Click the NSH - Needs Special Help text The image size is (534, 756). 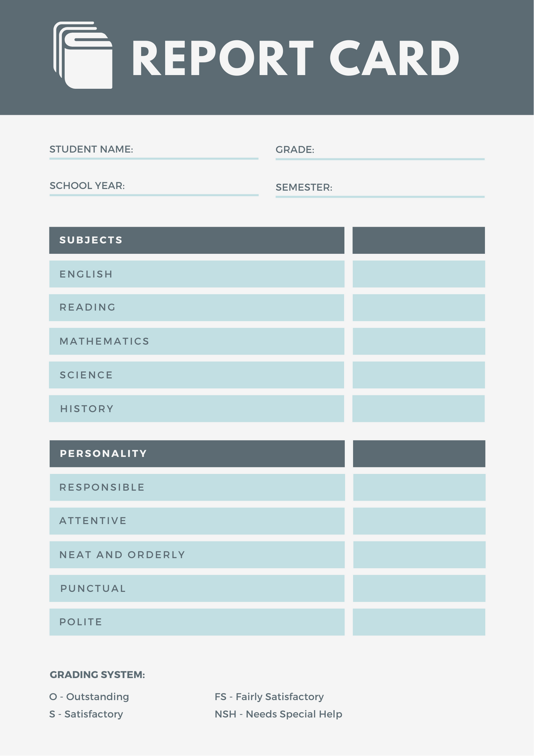279,714
